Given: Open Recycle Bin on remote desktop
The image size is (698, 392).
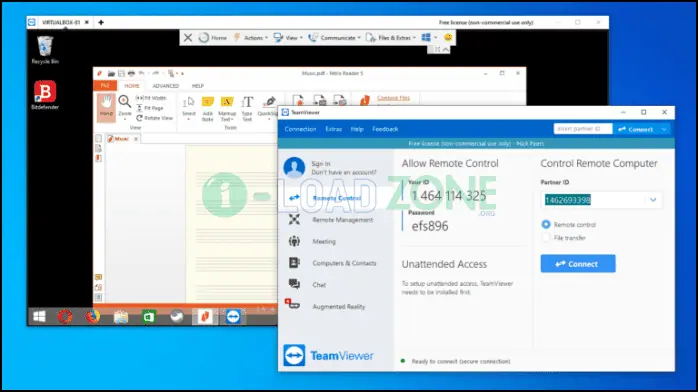Looking at the screenshot, I should point(45,50).
